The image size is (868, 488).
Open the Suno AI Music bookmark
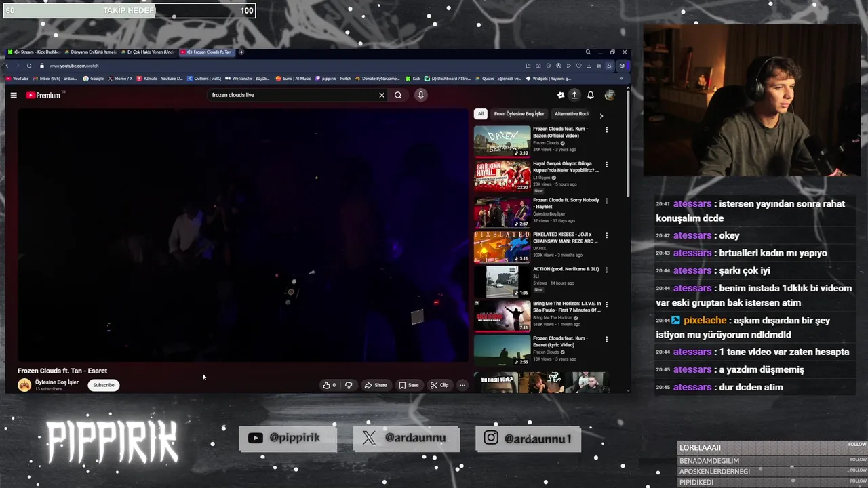[293, 79]
